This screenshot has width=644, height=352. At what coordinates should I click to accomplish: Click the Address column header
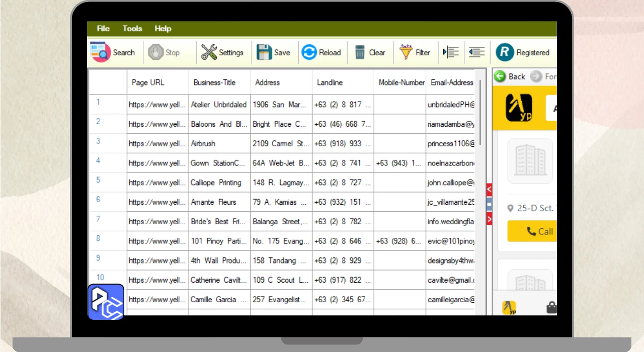tap(281, 82)
